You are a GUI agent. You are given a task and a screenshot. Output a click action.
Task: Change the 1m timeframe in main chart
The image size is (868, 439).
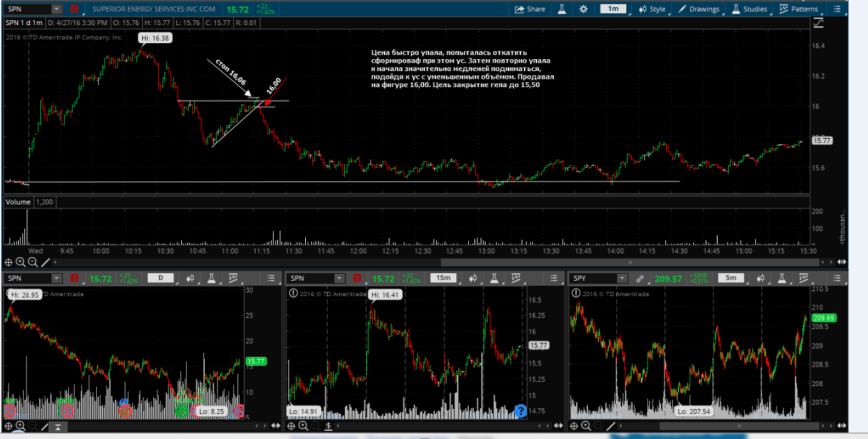coord(612,9)
